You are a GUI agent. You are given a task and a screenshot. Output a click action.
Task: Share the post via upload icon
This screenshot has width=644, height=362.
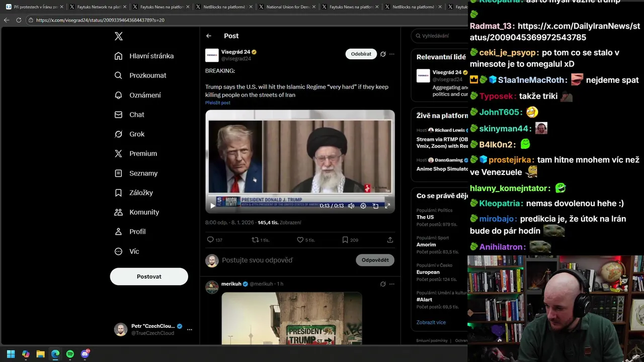[390, 240]
